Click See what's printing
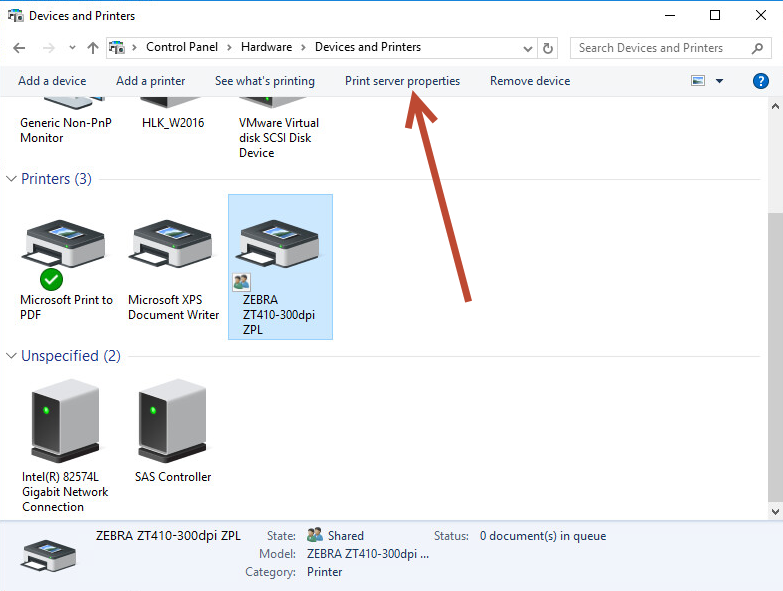783x591 pixels. click(264, 81)
